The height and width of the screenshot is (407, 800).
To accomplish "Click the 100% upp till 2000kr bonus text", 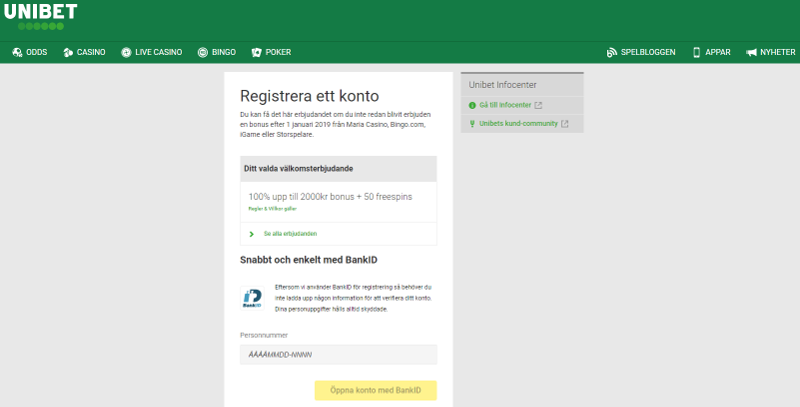I will tap(330, 196).
